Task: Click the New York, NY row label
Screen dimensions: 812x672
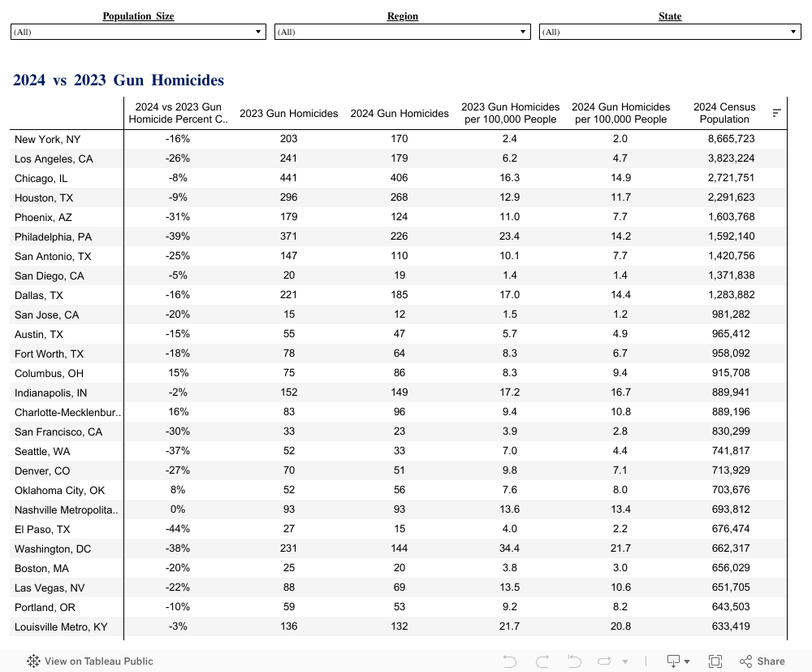Action: coord(48,139)
